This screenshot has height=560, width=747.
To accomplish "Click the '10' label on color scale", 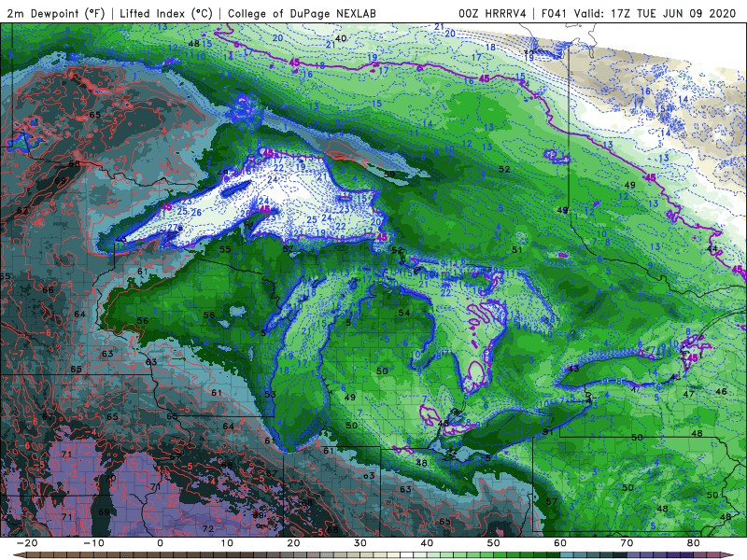I will coord(227,543).
